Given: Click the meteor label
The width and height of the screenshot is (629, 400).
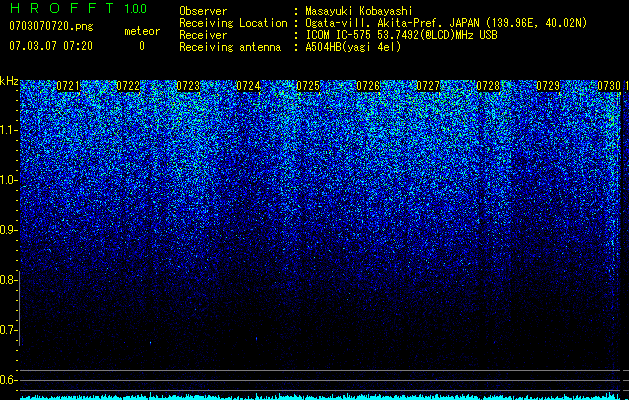Looking at the screenshot, I should pyautogui.click(x=142, y=31).
